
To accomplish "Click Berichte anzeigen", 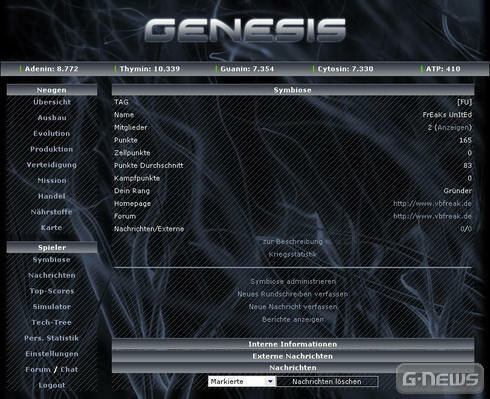I will [293, 319].
